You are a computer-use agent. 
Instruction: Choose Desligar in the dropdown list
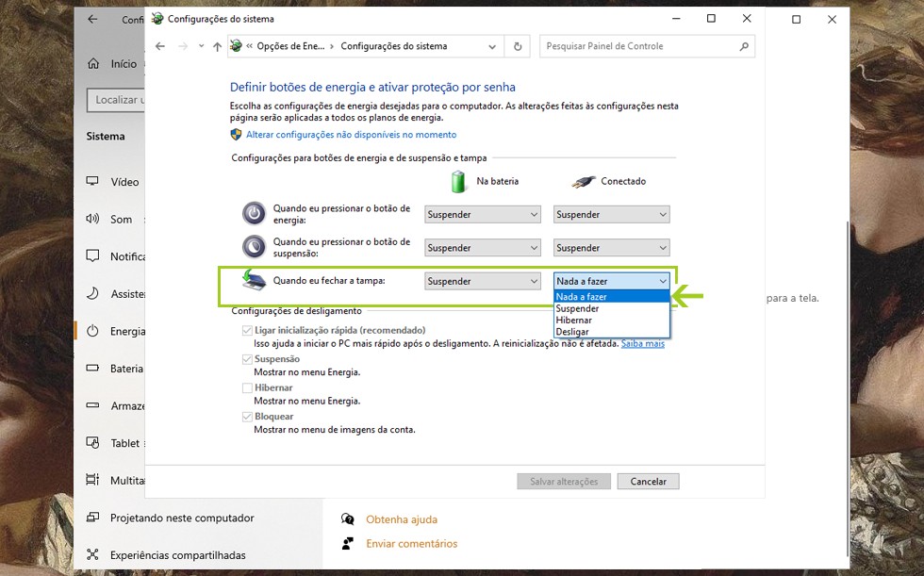[x=572, y=332]
